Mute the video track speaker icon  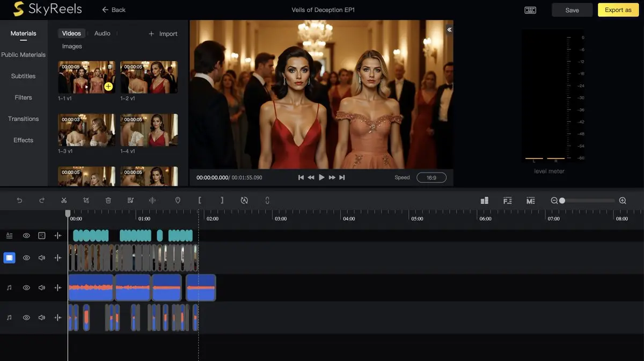pyautogui.click(x=42, y=258)
